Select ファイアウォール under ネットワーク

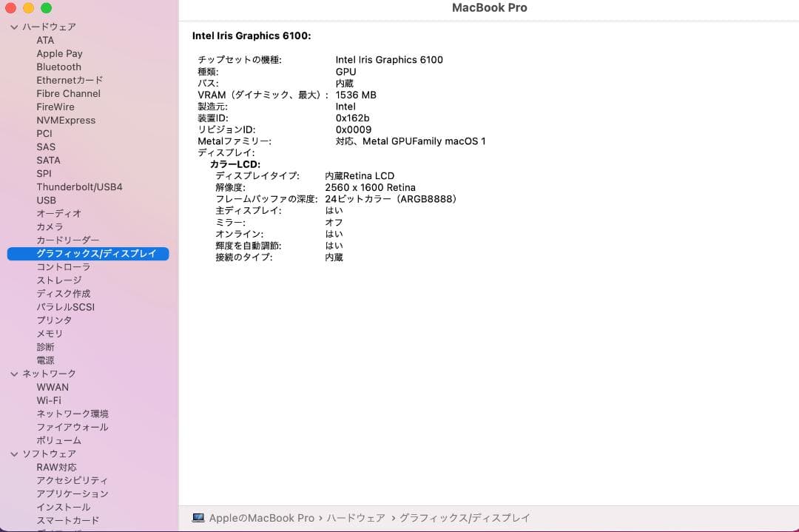(x=72, y=427)
